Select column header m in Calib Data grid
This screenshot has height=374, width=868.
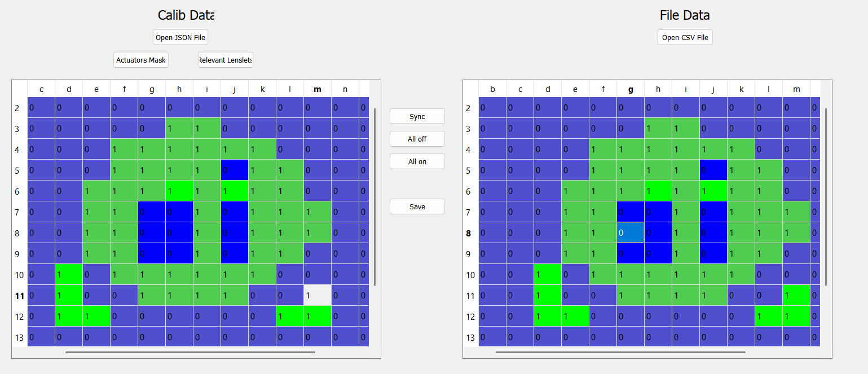[317, 89]
